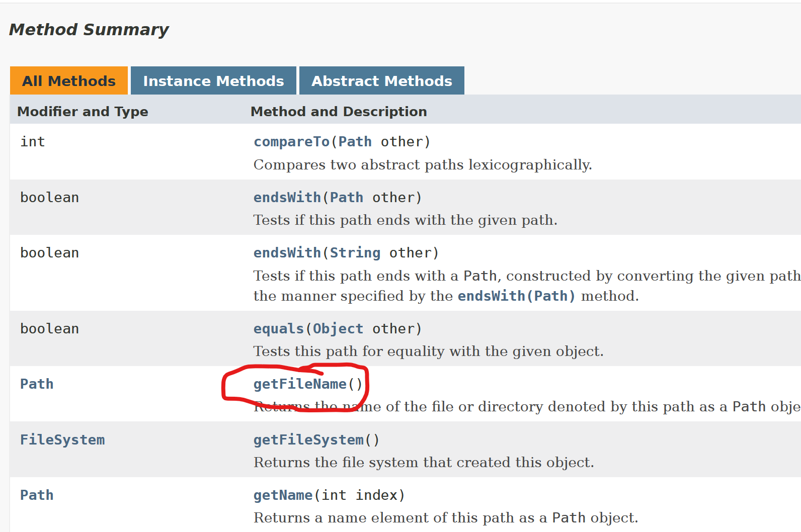Click the 'Method Summary' heading
This screenshot has width=801, height=532.
click(89, 30)
